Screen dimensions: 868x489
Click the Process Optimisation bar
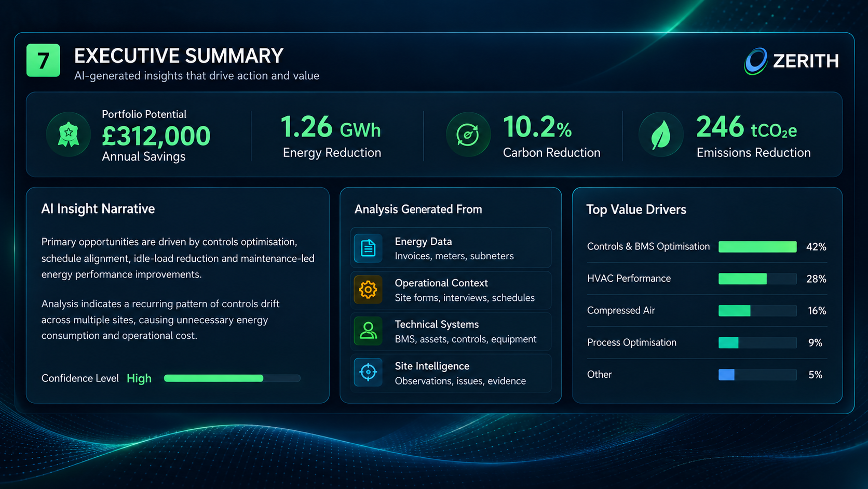[x=757, y=342]
